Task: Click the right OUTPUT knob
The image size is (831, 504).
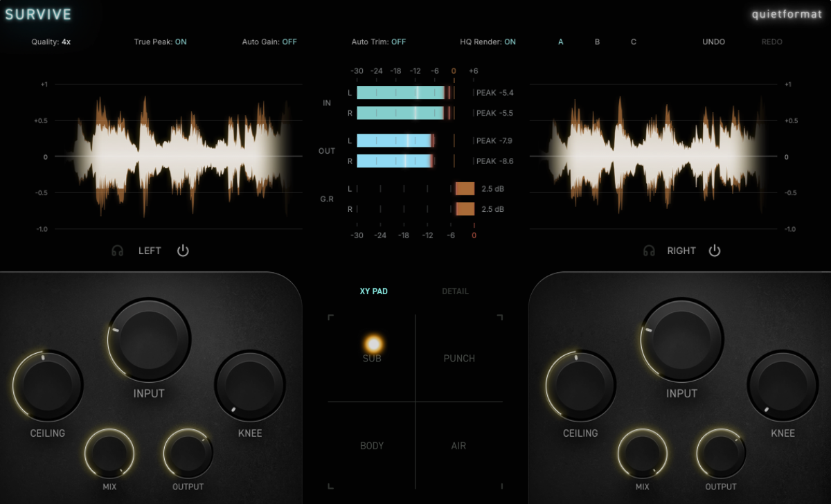Action: click(721, 454)
